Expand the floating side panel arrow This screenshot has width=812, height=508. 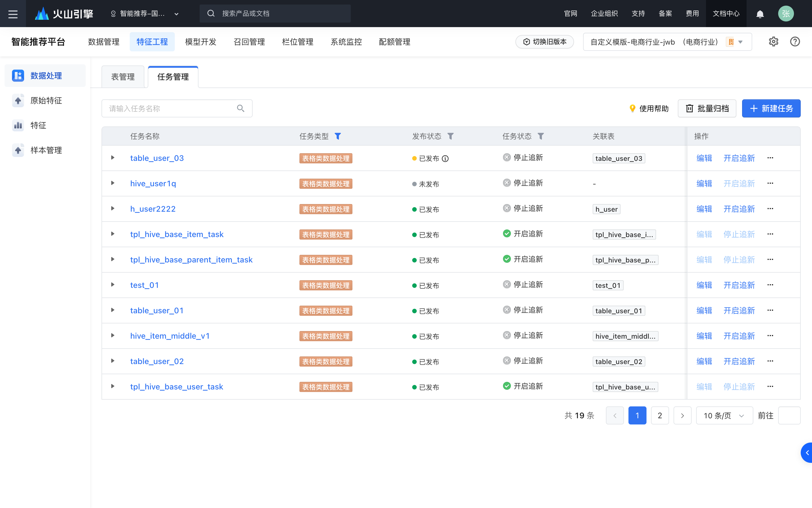pos(807,453)
